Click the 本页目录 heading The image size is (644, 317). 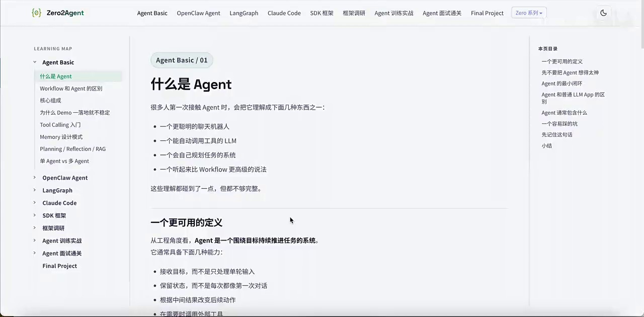[548, 49]
